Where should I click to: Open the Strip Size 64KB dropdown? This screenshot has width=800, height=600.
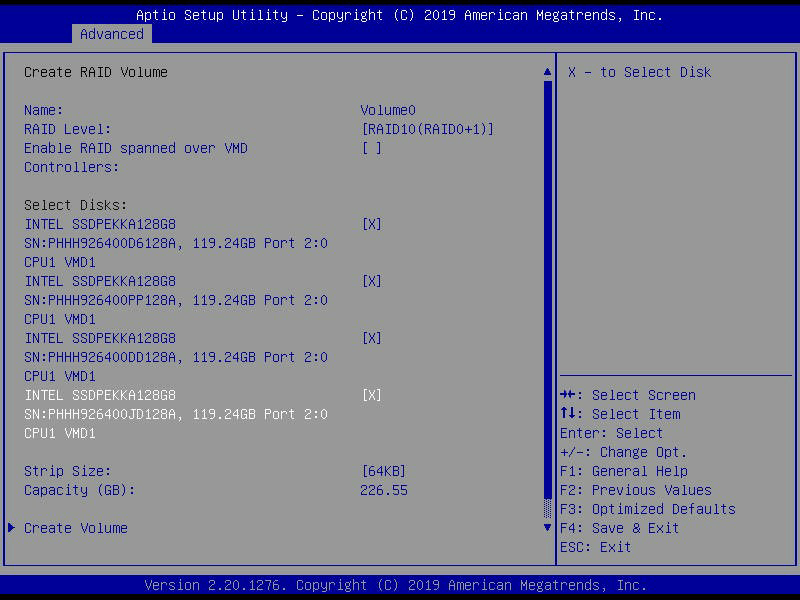click(384, 471)
